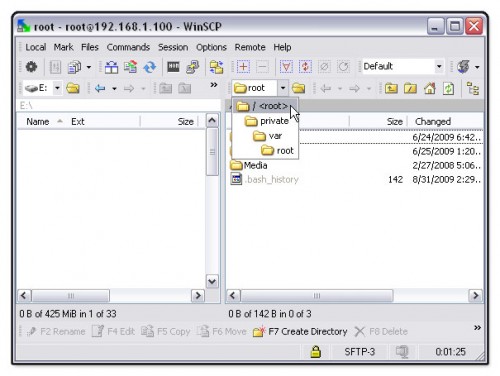Select root folder entry in path dropdown list
The image size is (500, 376).
click(265, 151)
